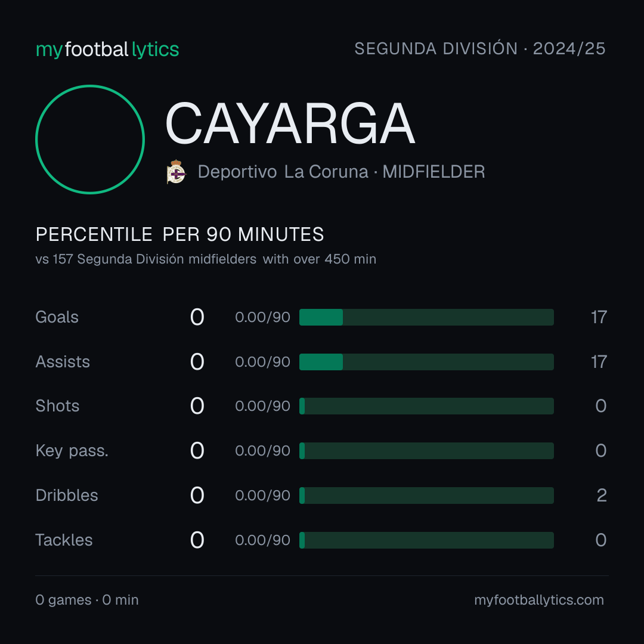Visit the myfootballytics.com footer link
The width and height of the screenshot is (644, 644).
point(539,600)
